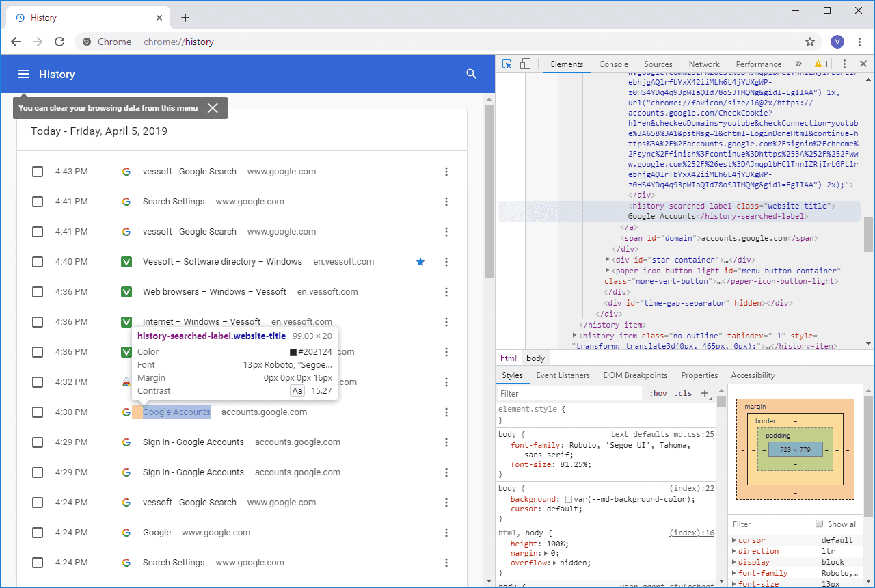Click the new style rule plus icon
875x588 pixels.
[705, 393]
